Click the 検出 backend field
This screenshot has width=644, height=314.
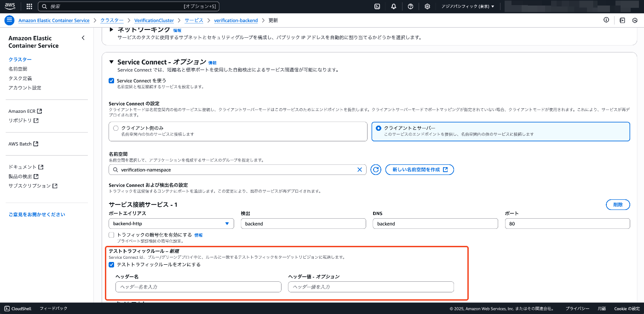[x=303, y=224]
